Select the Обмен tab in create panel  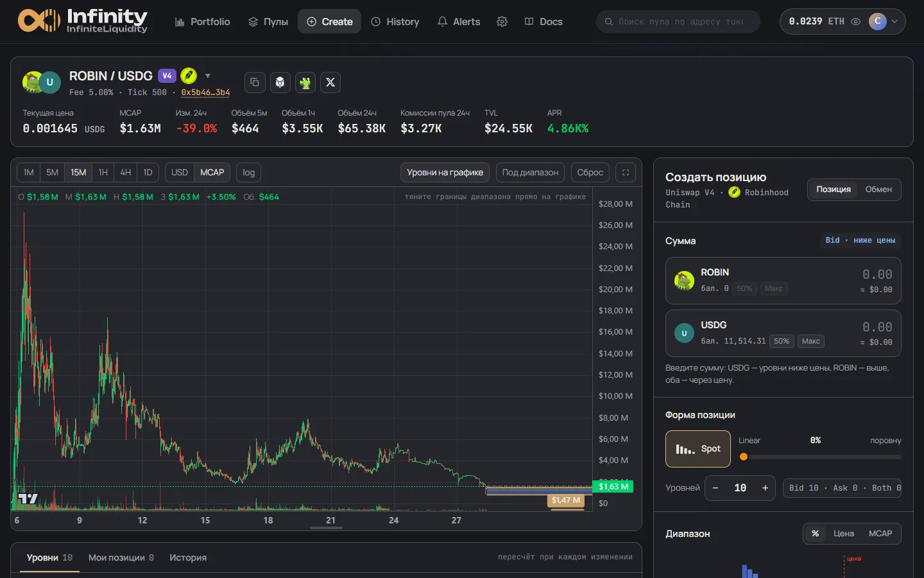[878, 189]
